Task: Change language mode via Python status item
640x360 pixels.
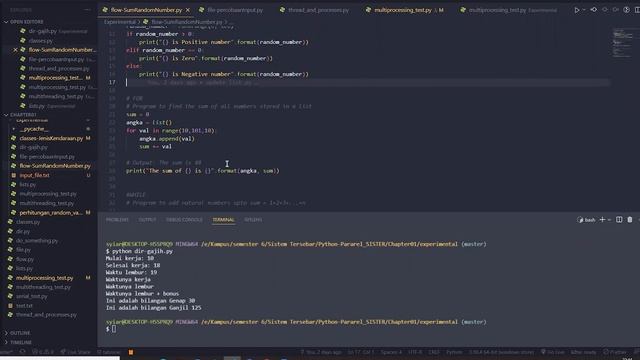Action: pos(454,352)
